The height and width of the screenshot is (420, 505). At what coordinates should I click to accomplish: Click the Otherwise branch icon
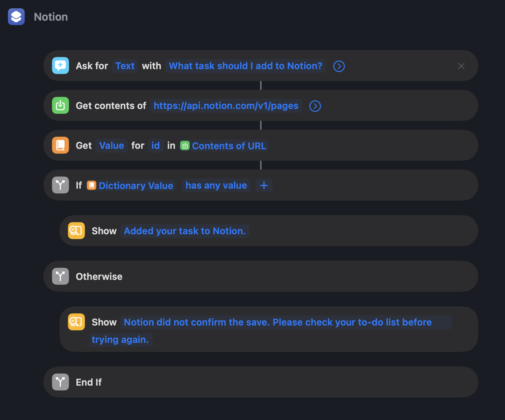click(60, 276)
